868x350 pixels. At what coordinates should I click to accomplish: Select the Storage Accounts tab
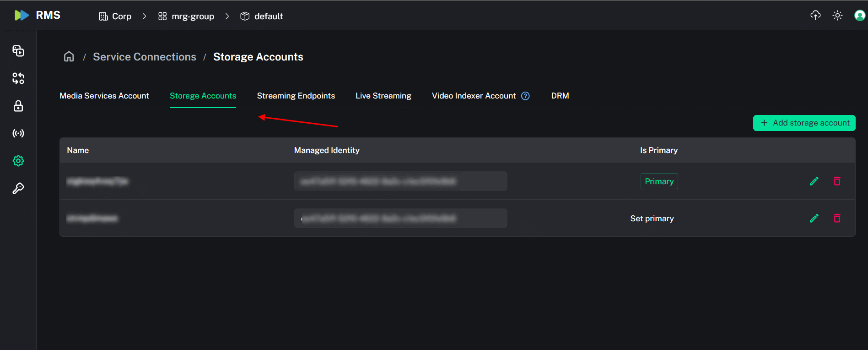point(203,96)
